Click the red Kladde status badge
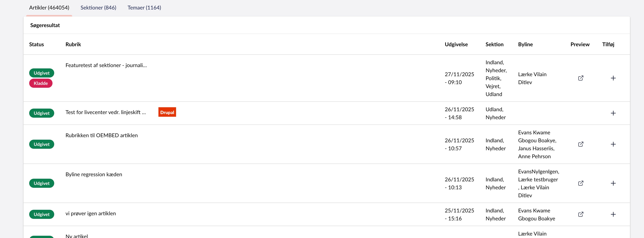Viewport: 644px width, 238px height. (41, 83)
